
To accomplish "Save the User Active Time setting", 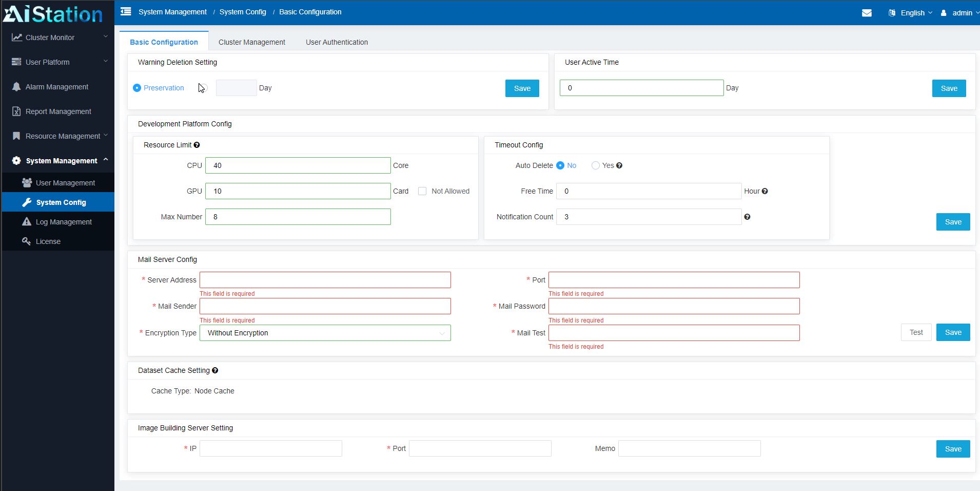I will [949, 88].
